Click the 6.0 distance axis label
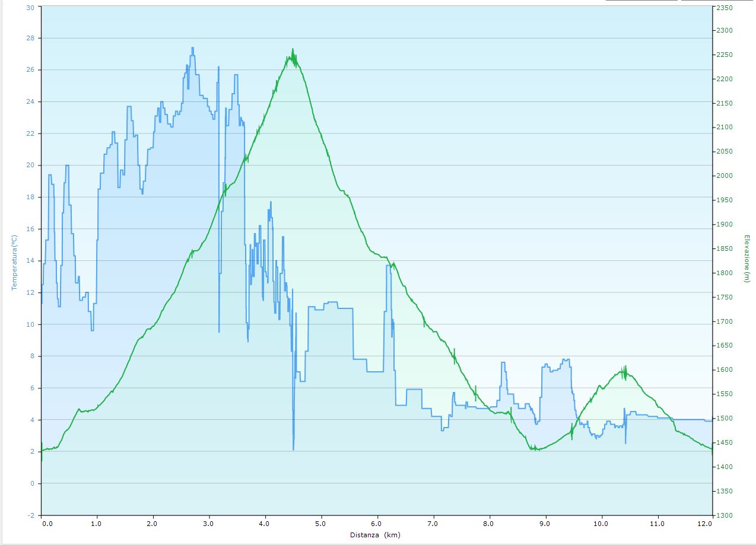 377,524
